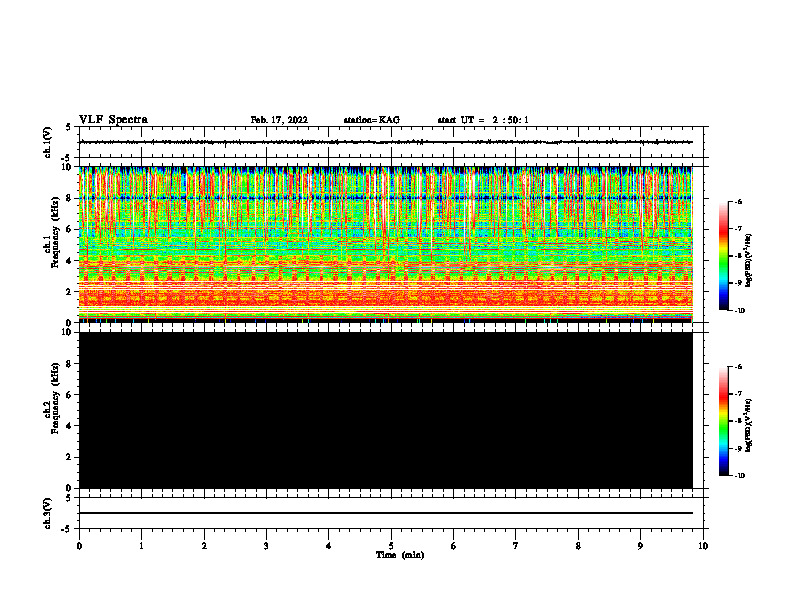Viewport: 792px width, 612px height.
Task: Click the 8 kHz tick of ch.1 spectrogram
Action: pos(71,198)
